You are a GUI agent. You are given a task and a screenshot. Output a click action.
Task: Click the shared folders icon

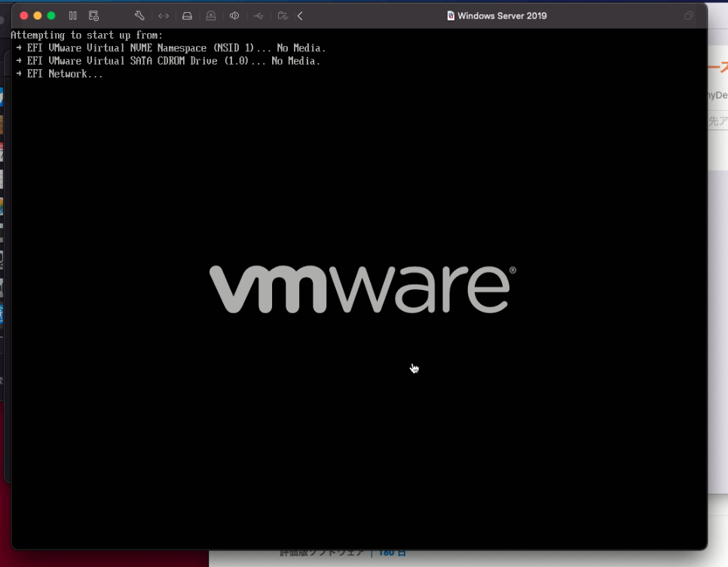tap(283, 16)
